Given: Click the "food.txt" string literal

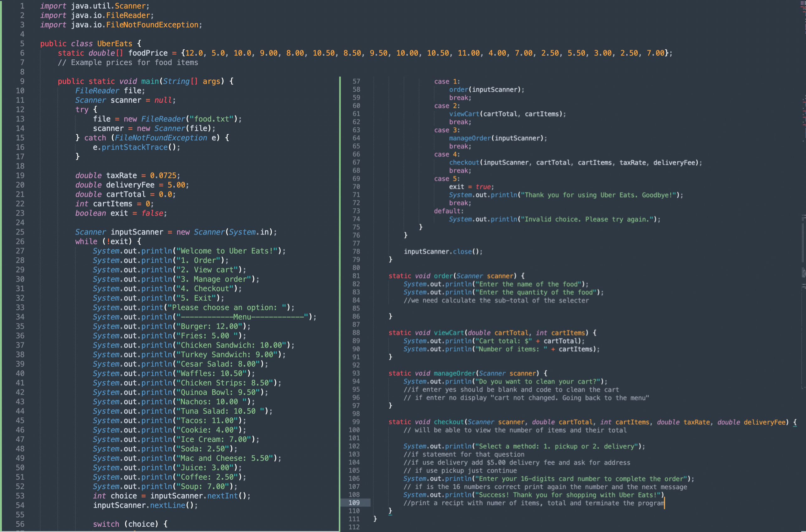Looking at the screenshot, I should click(x=212, y=119).
